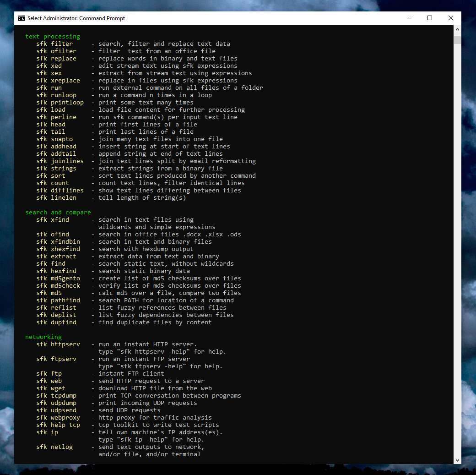Viewport: 476px width, 475px height.
Task: Click the 'sfk addhead' command text
Action: point(56,147)
